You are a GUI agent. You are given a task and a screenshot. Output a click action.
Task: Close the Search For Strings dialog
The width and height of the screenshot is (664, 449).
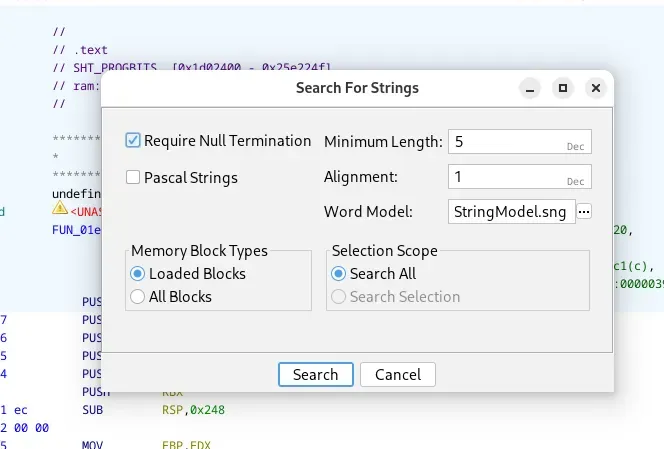tap(596, 88)
